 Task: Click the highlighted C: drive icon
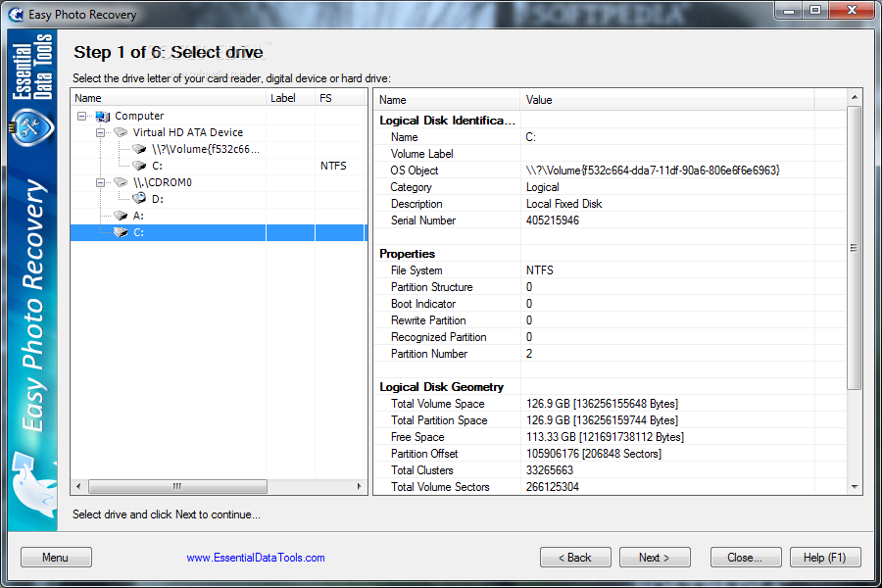pos(121,232)
